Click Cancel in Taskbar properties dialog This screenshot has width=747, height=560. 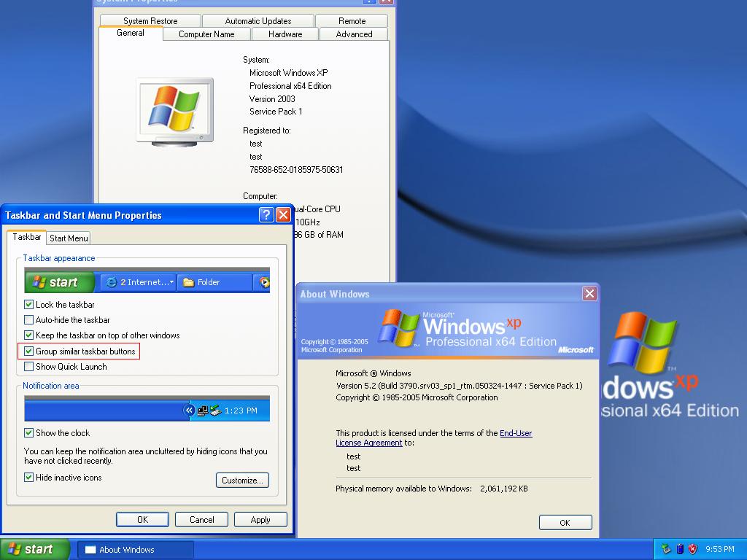[x=201, y=519]
